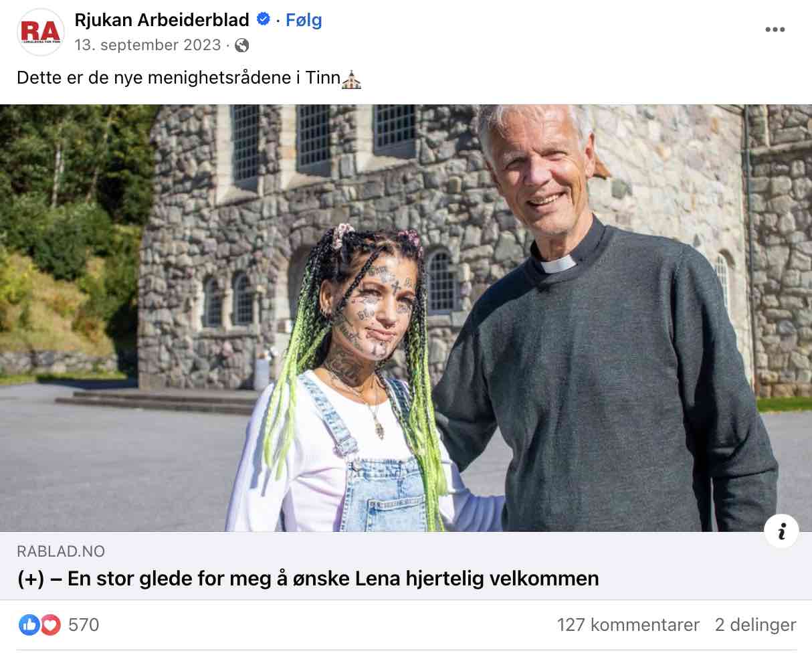812x657 pixels.
Task: View the 127 kommentarer
Action: (x=628, y=625)
